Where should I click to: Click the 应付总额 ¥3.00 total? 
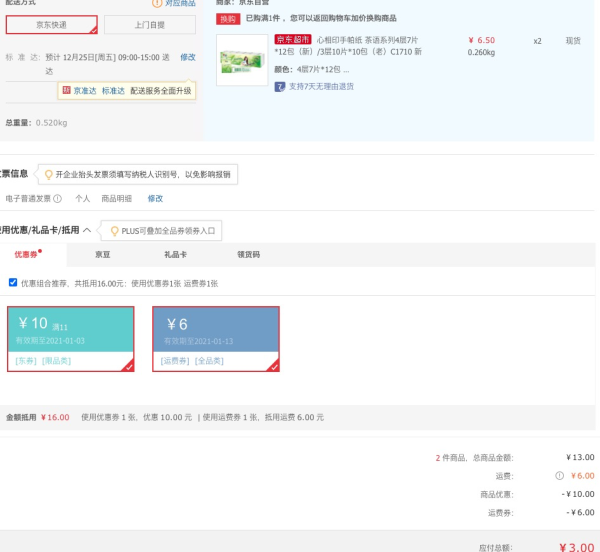click(x=577, y=547)
